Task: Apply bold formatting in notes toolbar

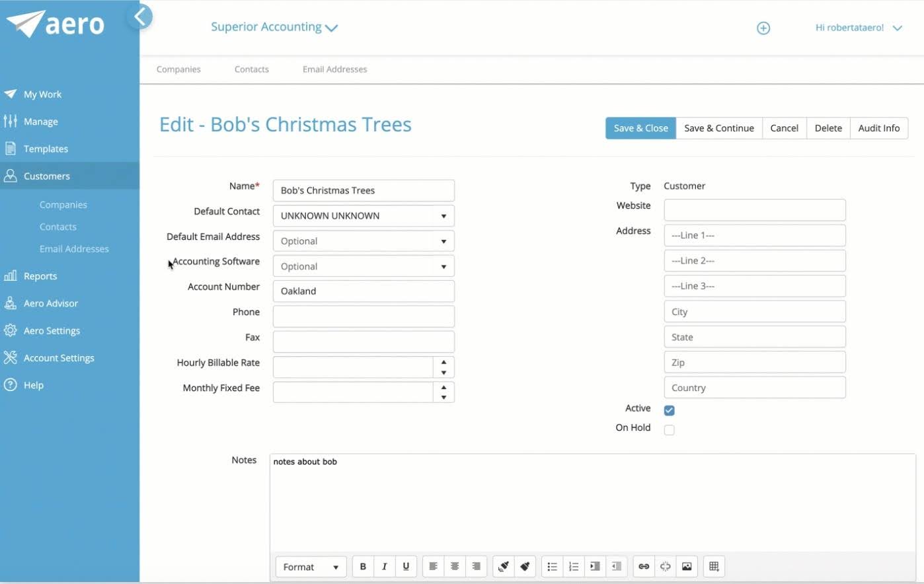Action: click(x=363, y=566)
